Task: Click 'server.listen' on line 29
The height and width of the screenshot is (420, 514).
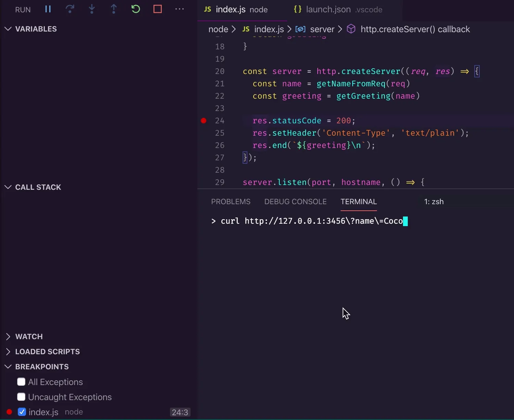Action: 275,182
